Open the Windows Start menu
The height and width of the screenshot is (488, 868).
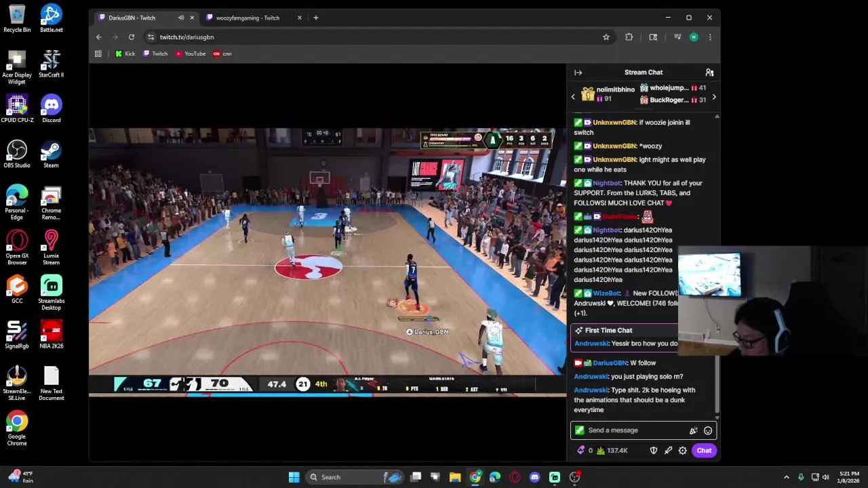pos(294,477)
